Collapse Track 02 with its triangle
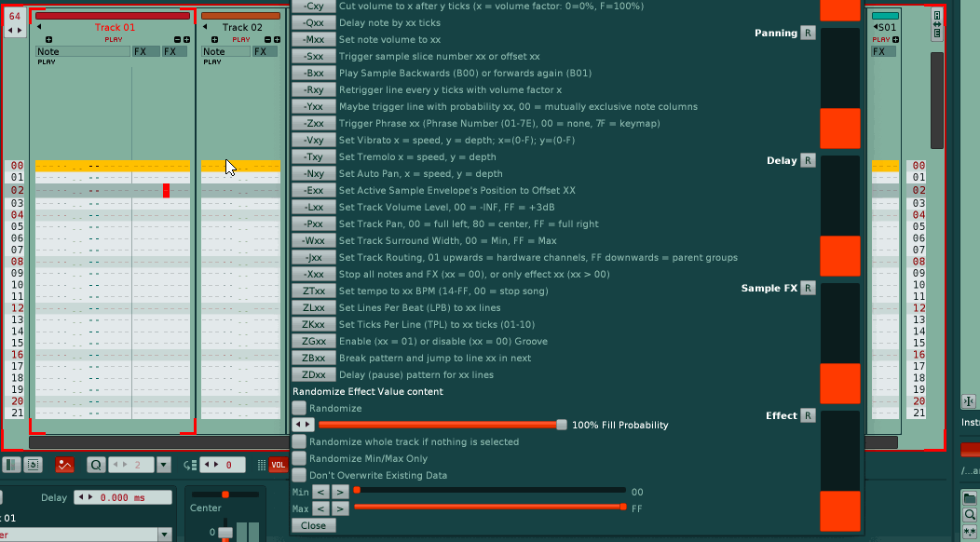Screen dimensions: 980x542 [204, 27]
